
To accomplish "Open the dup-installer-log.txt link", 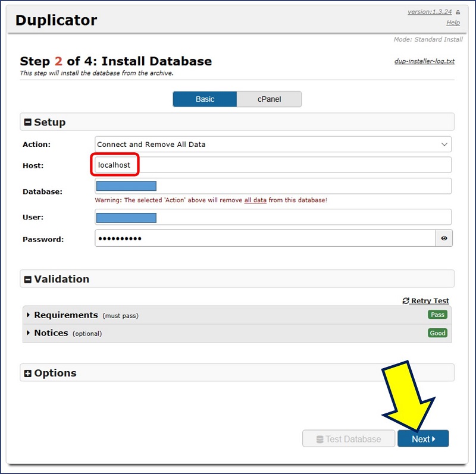I will pos(424,61).
